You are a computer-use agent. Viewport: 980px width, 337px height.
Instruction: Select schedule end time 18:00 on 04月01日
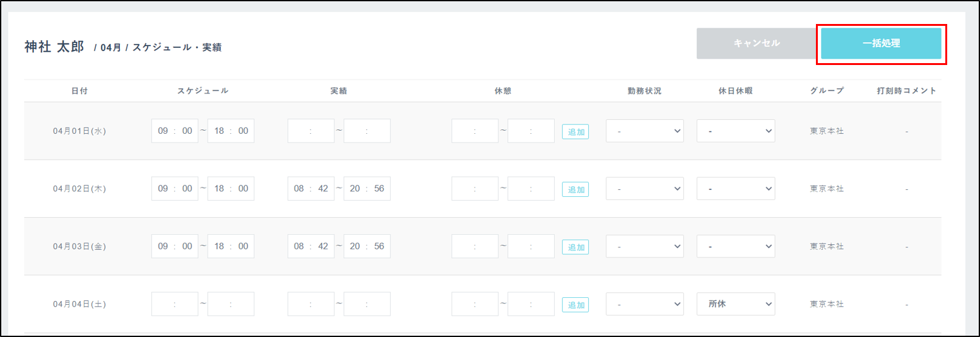click(x=231, y=131)
